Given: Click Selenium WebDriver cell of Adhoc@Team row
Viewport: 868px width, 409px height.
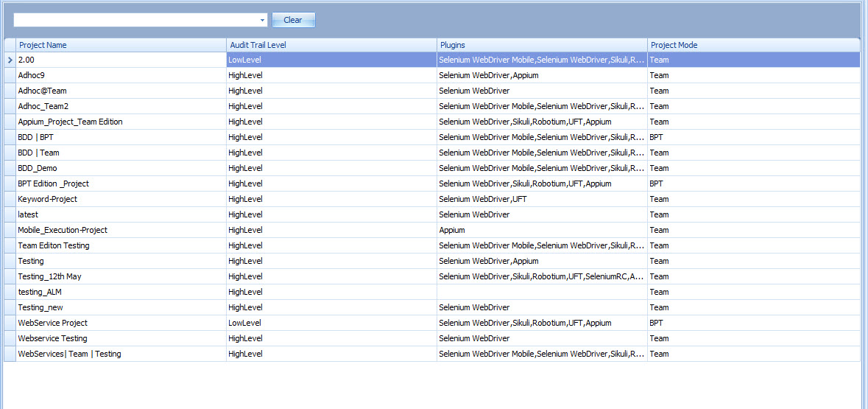Looking at the screenshot, I should click(x=541, y=91).
